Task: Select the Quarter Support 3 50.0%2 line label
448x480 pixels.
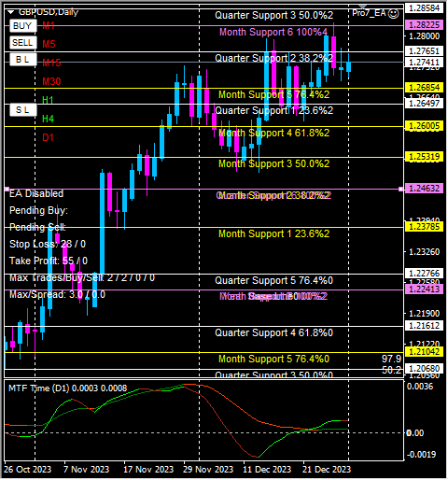Action: tap(273, 15)
